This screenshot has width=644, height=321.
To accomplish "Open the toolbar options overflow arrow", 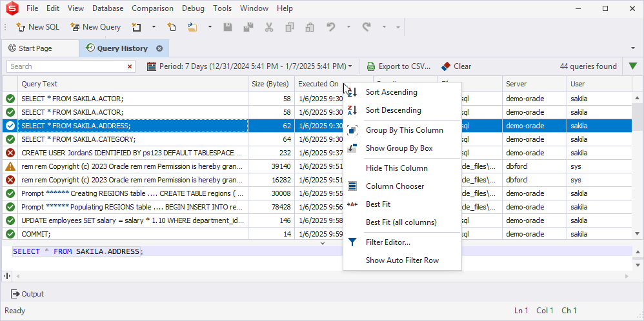I will [398, 27].
